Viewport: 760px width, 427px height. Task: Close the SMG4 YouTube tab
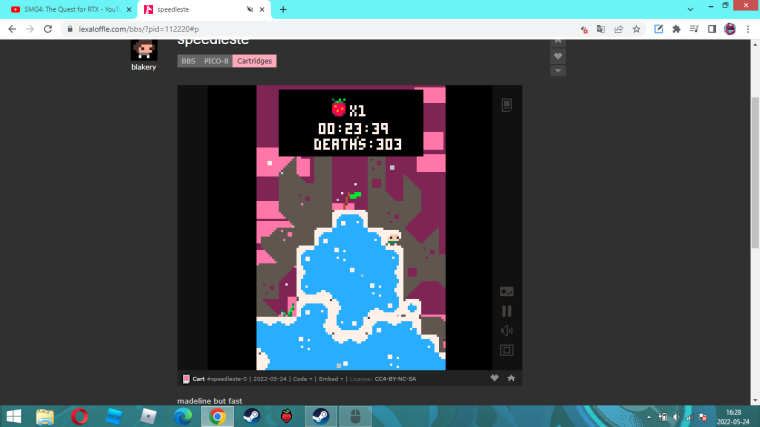[129, 10]
